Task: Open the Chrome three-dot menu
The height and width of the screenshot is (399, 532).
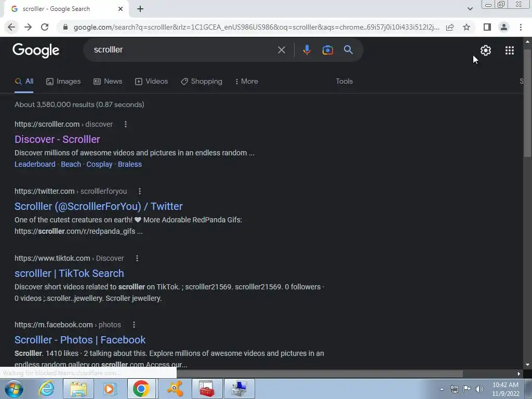Action: (x=521, y=27)
